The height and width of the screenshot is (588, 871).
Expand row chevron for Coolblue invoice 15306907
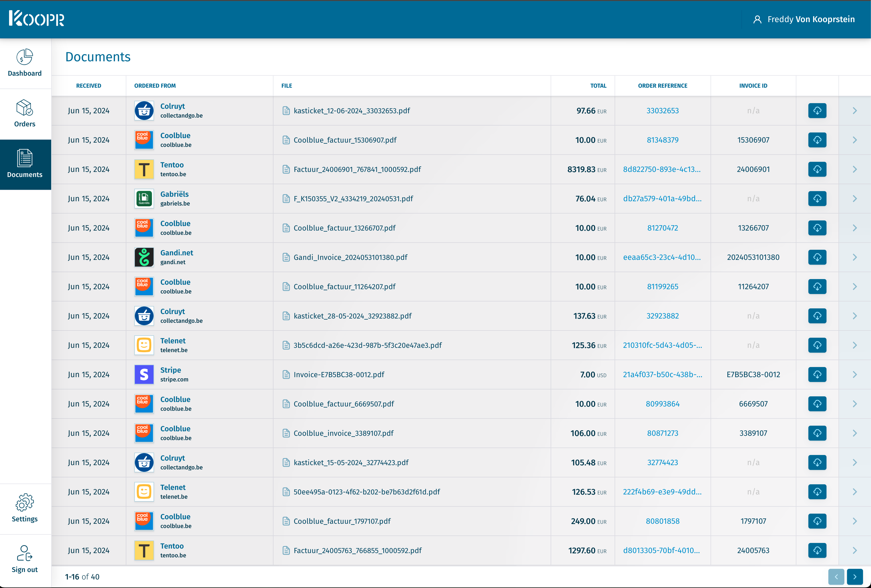tap(854, 140)
